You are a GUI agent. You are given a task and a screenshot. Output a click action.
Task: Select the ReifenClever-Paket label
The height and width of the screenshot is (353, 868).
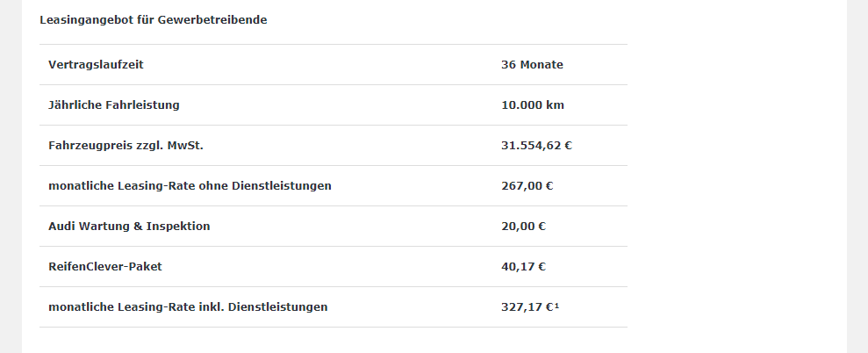pyautogui.click(x=105, y=267)
